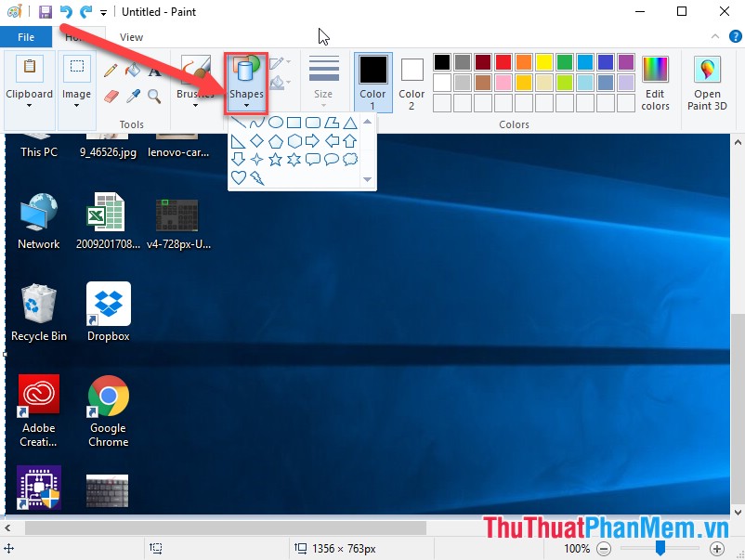This screenshot has width=745, height=560.
Task: Pick the oval shape from the gallery
Action: pos(277,123)
